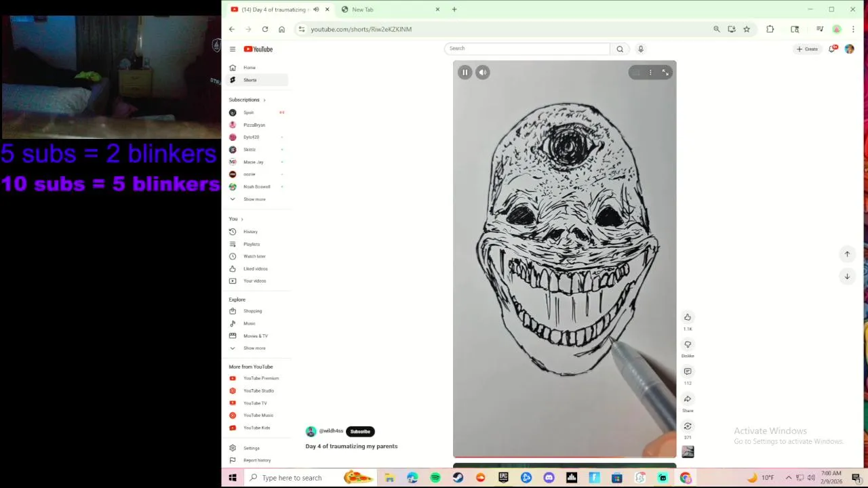Open the Chrome profile avatar

(837, 29)
